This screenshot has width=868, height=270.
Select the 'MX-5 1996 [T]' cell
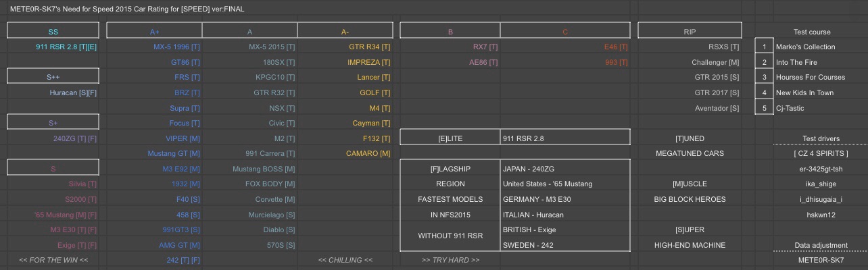point(155,47)
